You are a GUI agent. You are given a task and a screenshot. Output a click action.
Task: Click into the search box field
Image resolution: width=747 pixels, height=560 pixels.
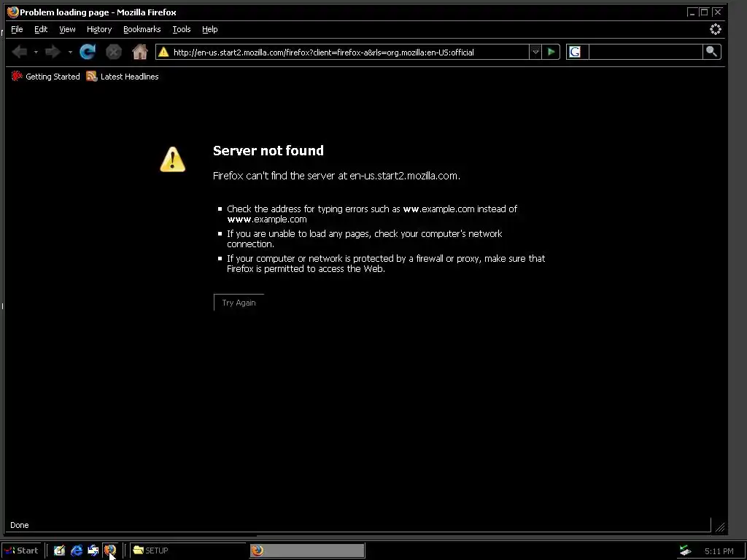click(x=646, y=52)
